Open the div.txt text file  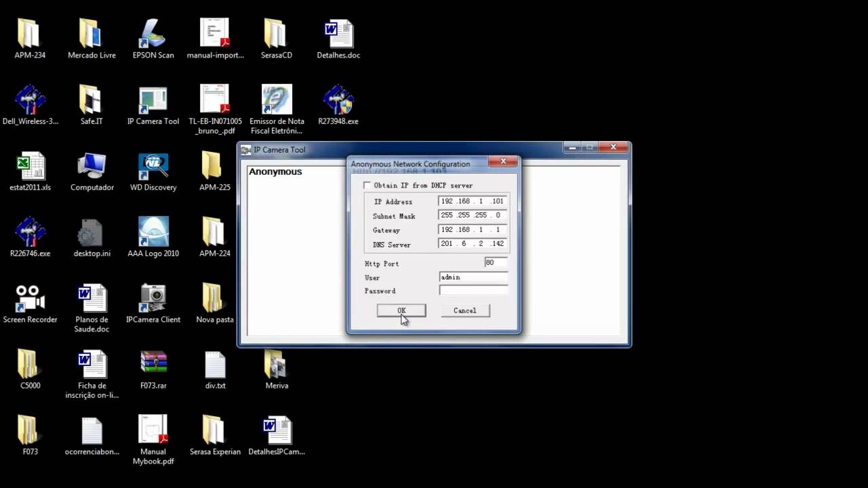pos(215,364)
